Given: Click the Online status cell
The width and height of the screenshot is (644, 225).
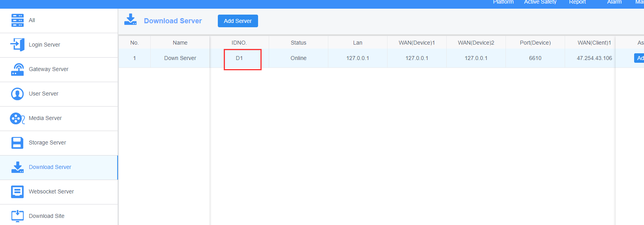Looking at the screenshot, I should click(x=298, y=58).
